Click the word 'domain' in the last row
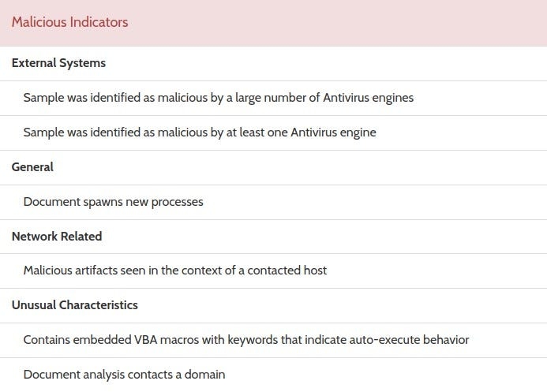Viewport: 547px width, 392px height. pyautogui.click(x=206, y=375)
